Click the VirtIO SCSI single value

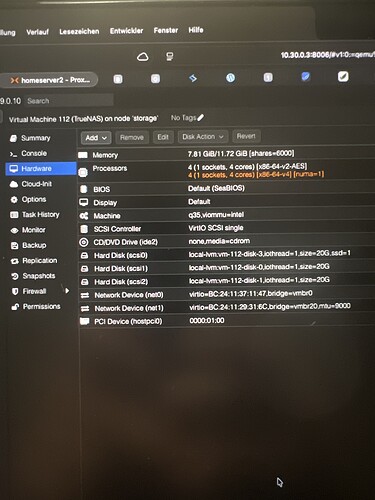coord(216,228)
